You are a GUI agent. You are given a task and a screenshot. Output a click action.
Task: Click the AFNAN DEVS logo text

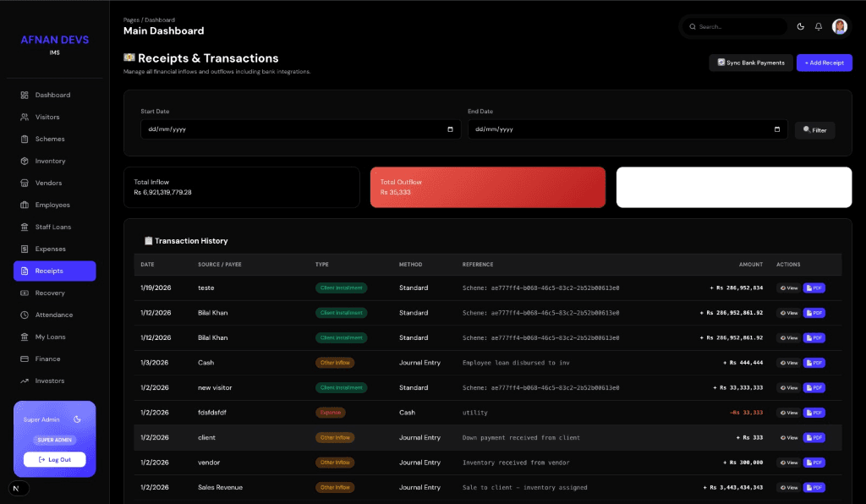pyautogui.click(x=55, y=40)
